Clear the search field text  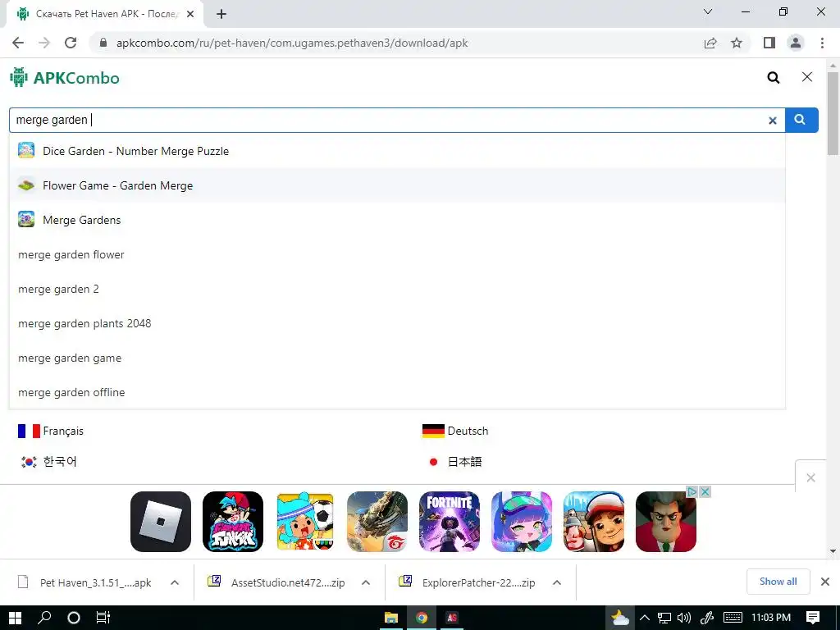coord(773,121)
